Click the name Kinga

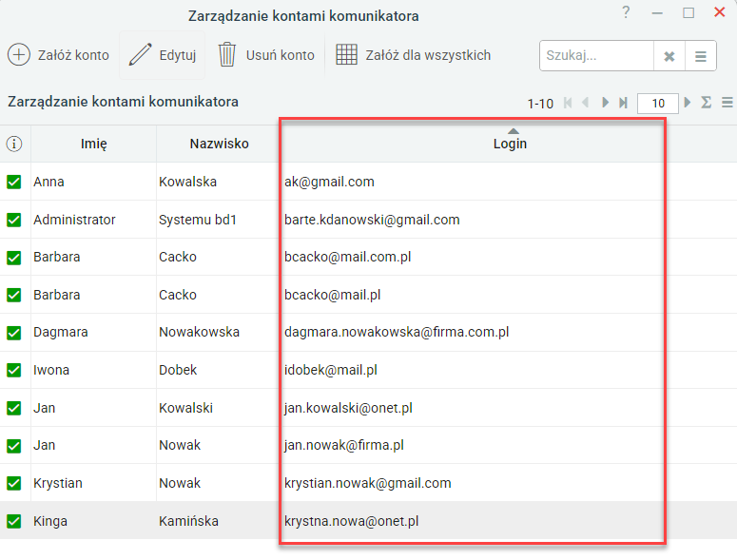50,521
